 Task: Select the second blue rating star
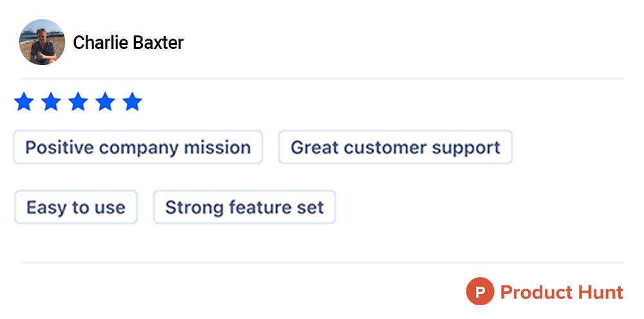tap(51, 102)
